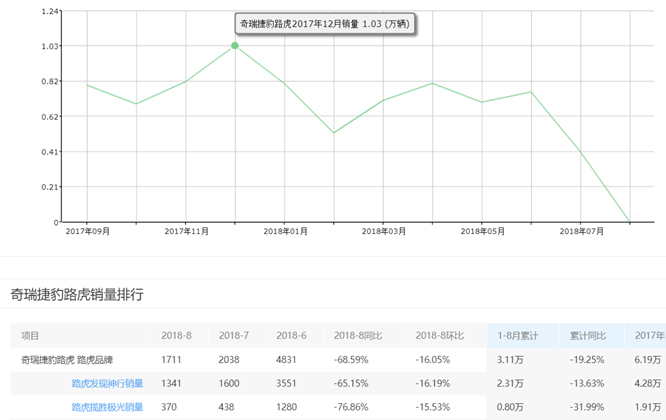666x420 pixels.
Task: Select the -16.19% cell
Action: (432, 383)
